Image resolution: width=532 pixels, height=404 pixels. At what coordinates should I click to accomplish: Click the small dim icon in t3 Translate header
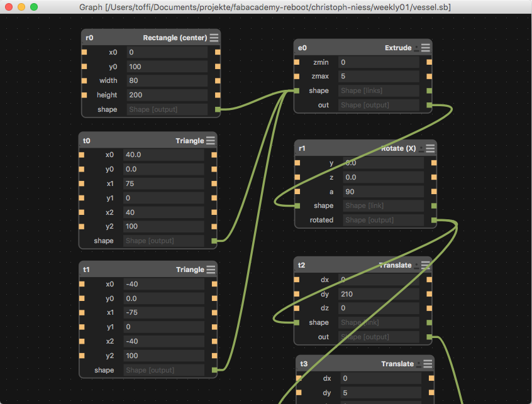pyautogui.click(x=419, y=364)
